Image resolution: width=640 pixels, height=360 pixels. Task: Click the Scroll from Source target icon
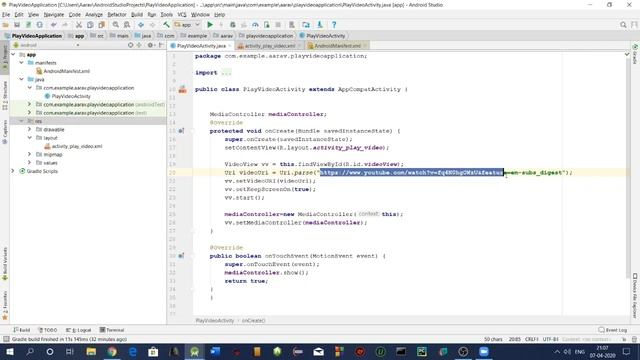[x=130, y=45]
